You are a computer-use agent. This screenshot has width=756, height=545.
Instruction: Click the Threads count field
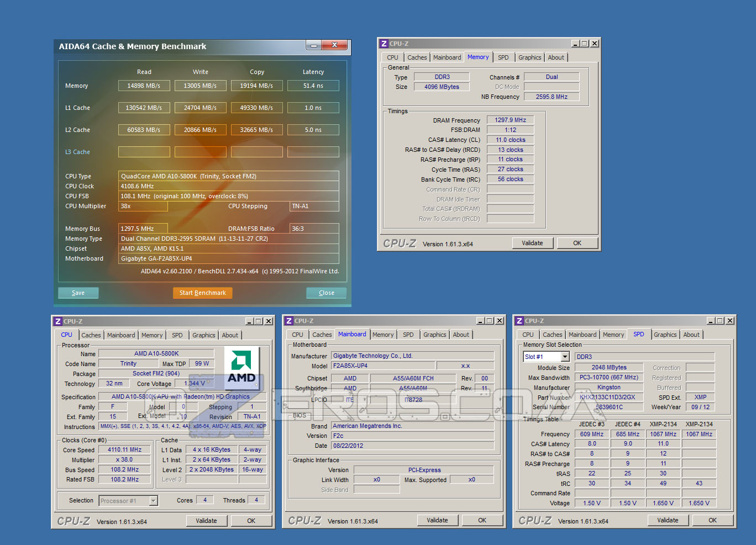(x=256, y=500)
